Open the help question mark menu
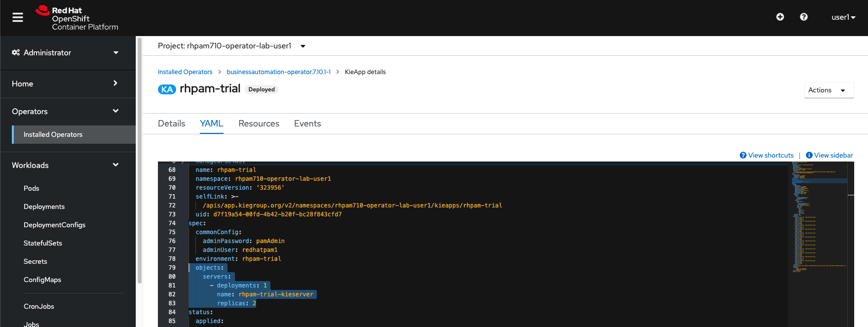 804,17
